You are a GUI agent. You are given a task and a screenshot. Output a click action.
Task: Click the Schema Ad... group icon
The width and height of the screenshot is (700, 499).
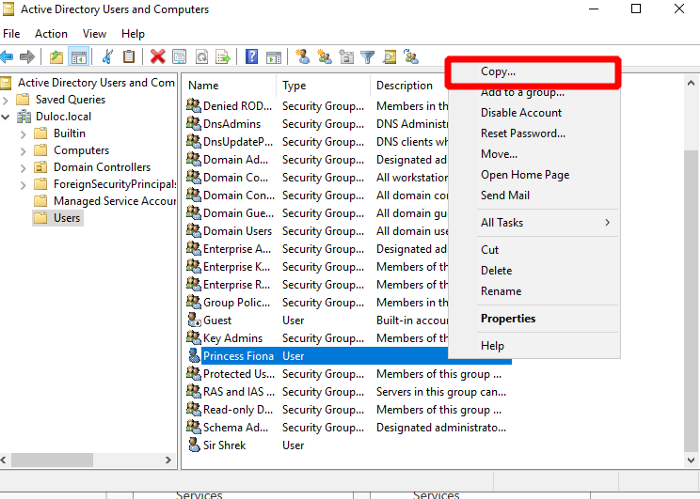[194, 427]
